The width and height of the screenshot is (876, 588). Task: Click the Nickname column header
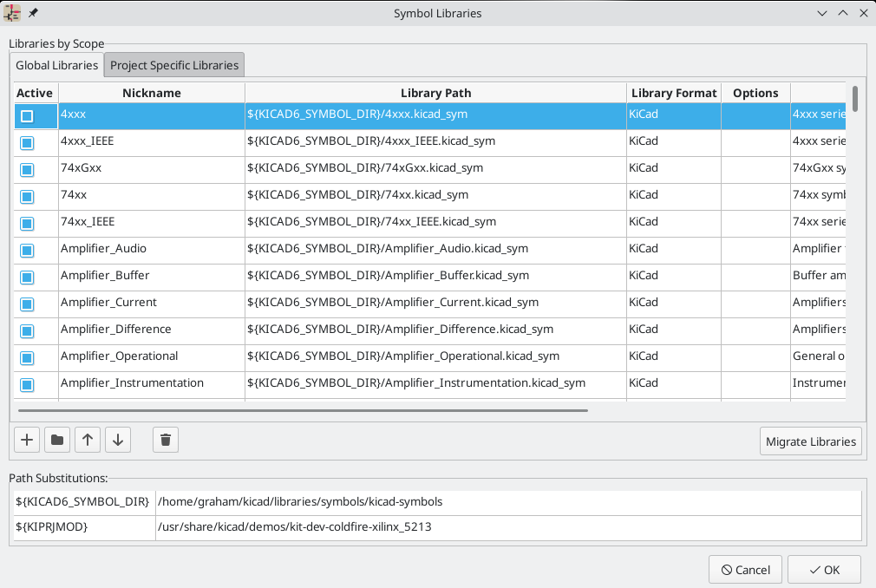(x=152, y=93)
